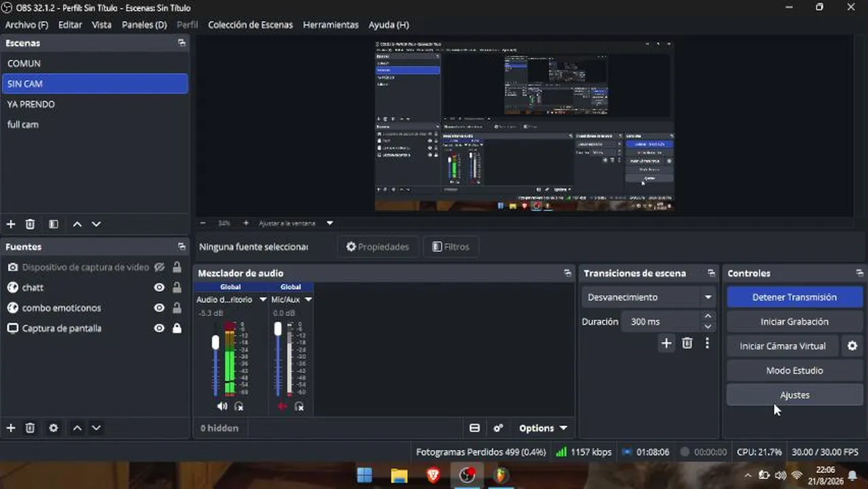Open transition options three-dot menu
The width and height of the screenshot is (868, 489).
click(x=707, y=343)
